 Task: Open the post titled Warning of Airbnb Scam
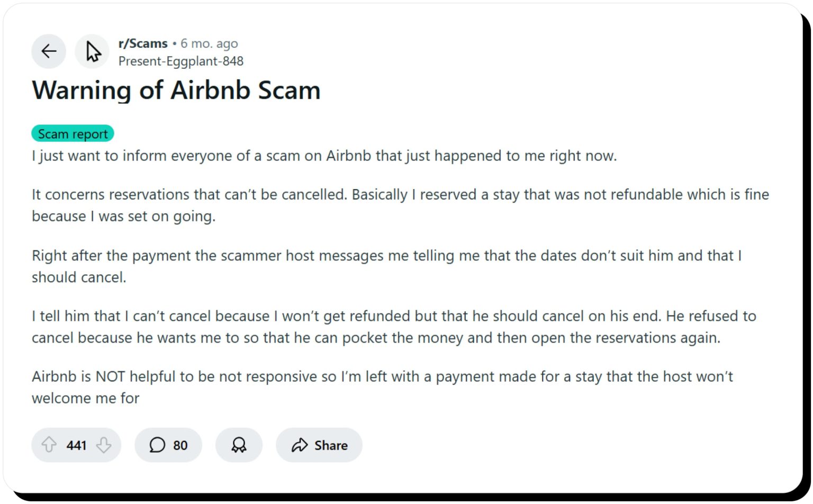tap(176, 90)
